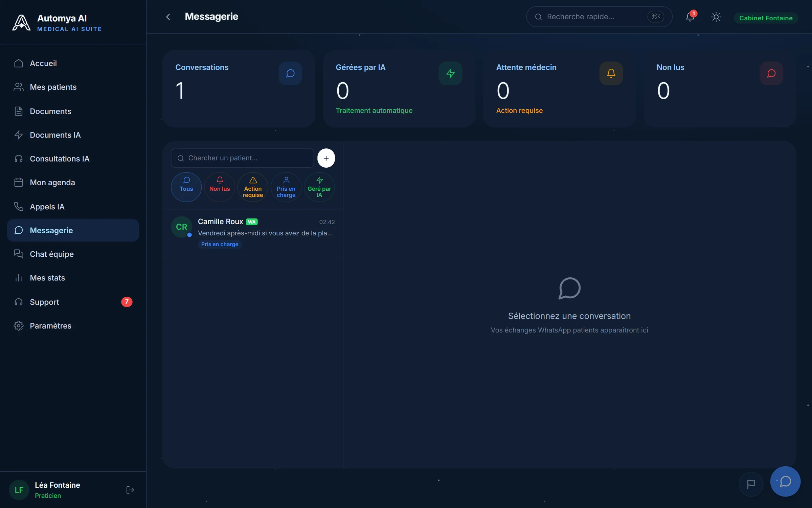Start a new conversation with plus button
812x508 pixels.
(x=326, y=158)
